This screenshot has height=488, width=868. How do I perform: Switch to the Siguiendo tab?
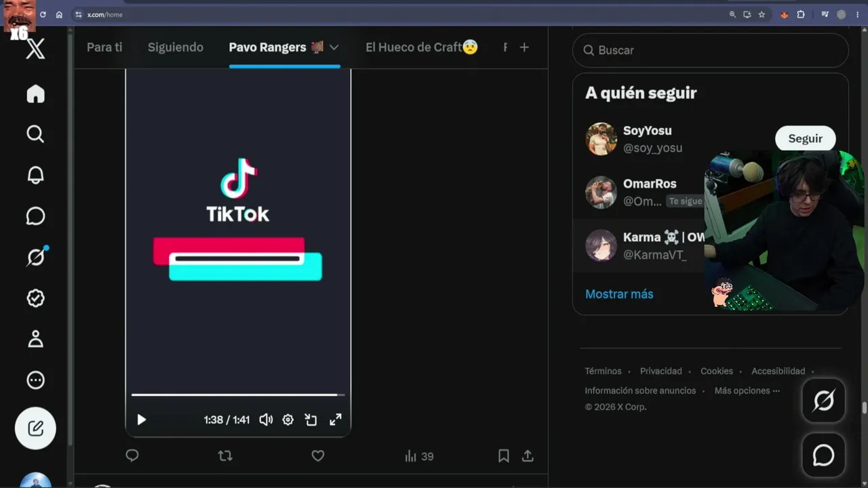pyautogui.click(x=176, y=47)
